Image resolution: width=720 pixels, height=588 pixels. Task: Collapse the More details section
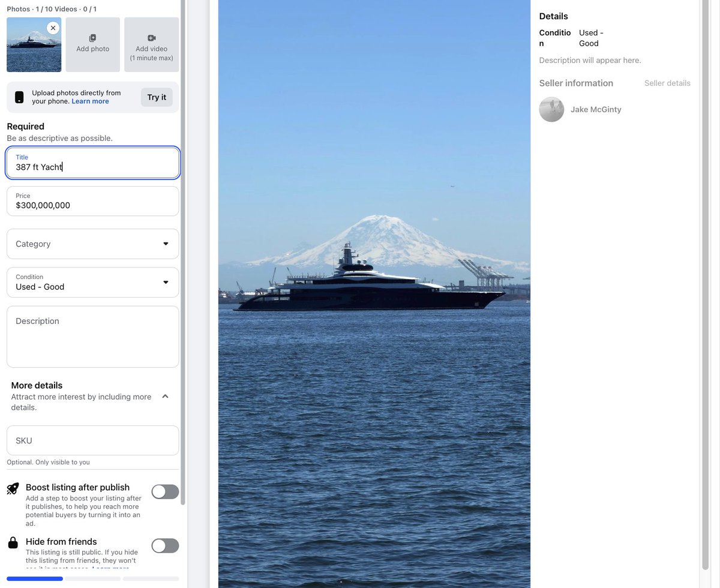pos(166,397)
